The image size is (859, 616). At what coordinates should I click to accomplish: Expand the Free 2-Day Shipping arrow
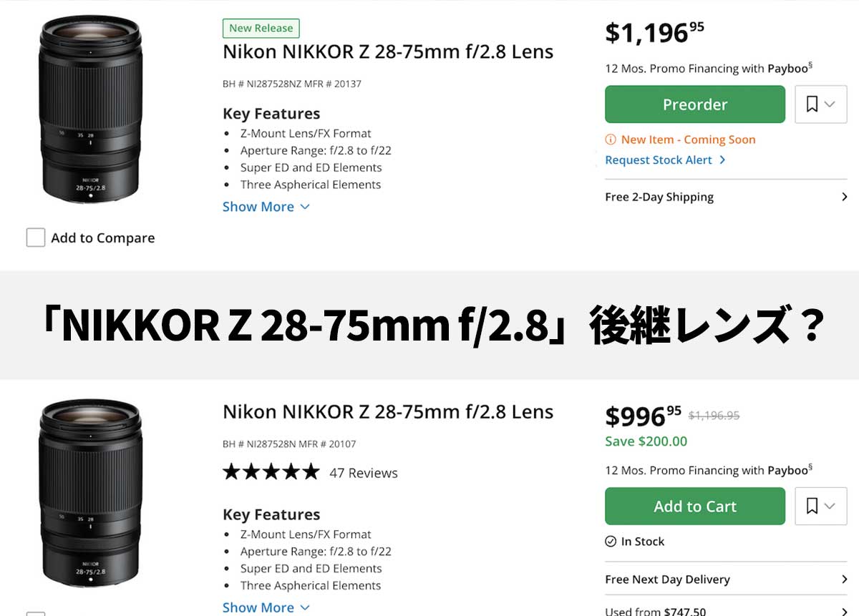(844, 197)
